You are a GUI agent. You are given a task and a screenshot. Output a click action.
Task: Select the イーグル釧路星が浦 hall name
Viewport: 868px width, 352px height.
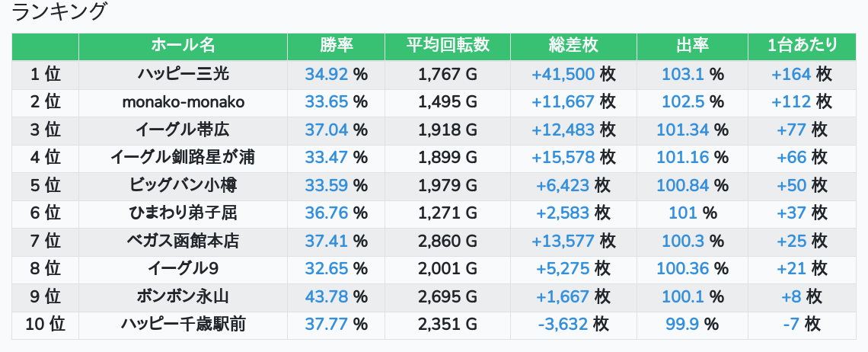click(183, 158)
